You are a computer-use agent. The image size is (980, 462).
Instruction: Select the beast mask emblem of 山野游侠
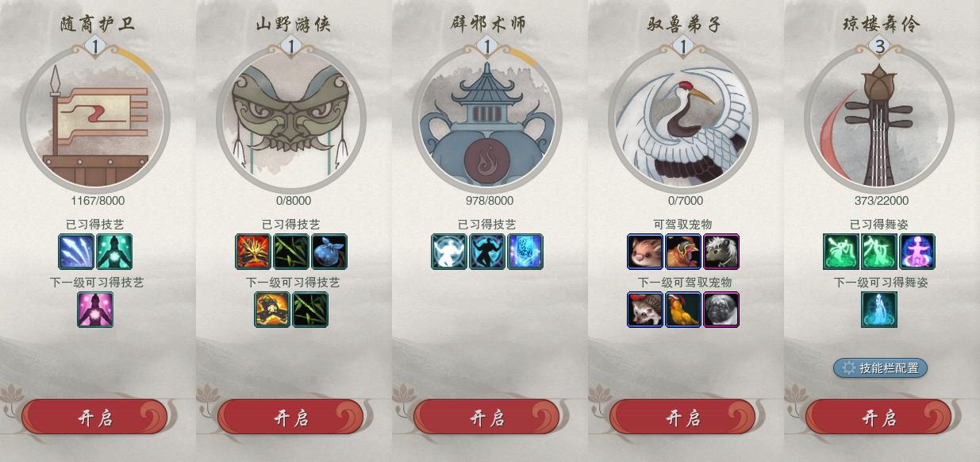pos(291,119)
